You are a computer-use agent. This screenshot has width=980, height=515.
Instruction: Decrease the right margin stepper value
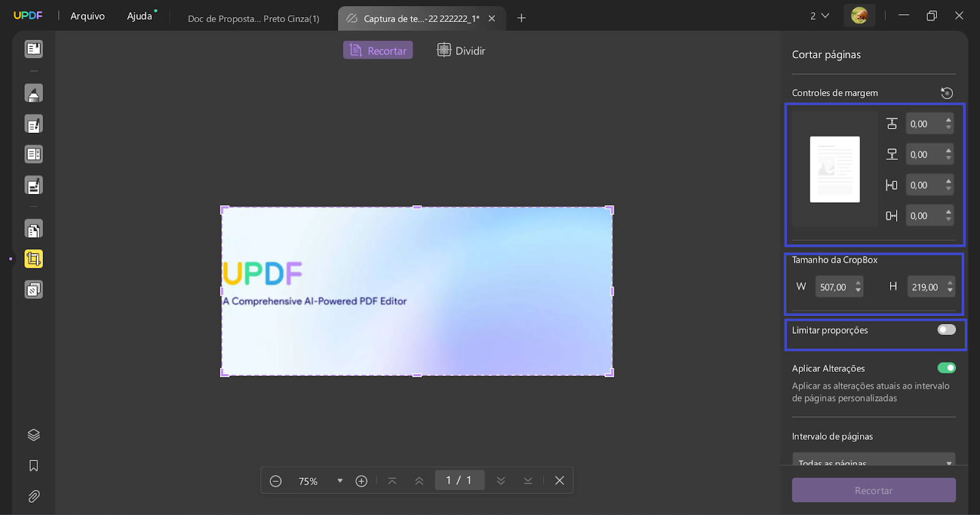(949, 219)
